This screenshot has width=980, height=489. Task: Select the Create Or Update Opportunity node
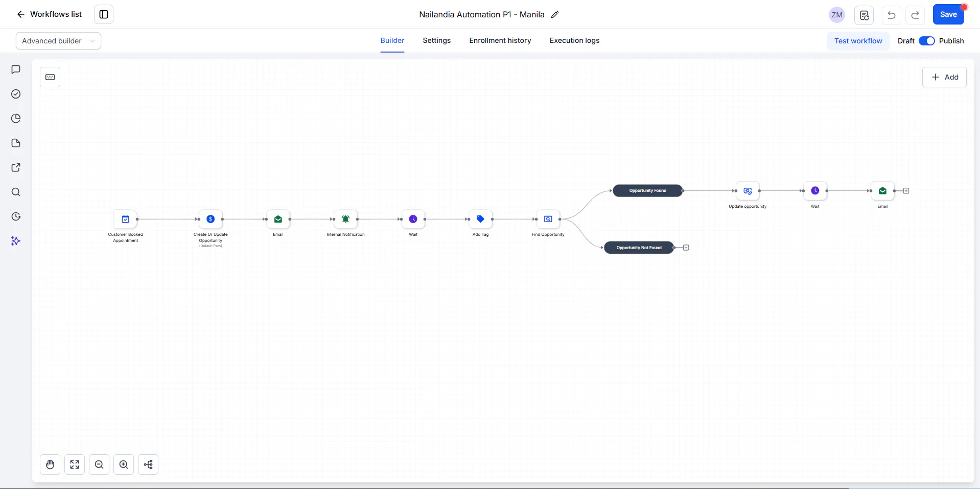click(211, 219)
